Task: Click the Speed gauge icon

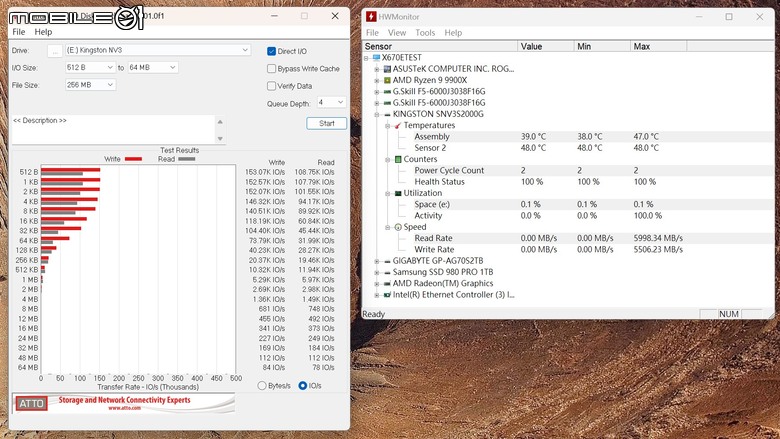Action: coord(398,227)
